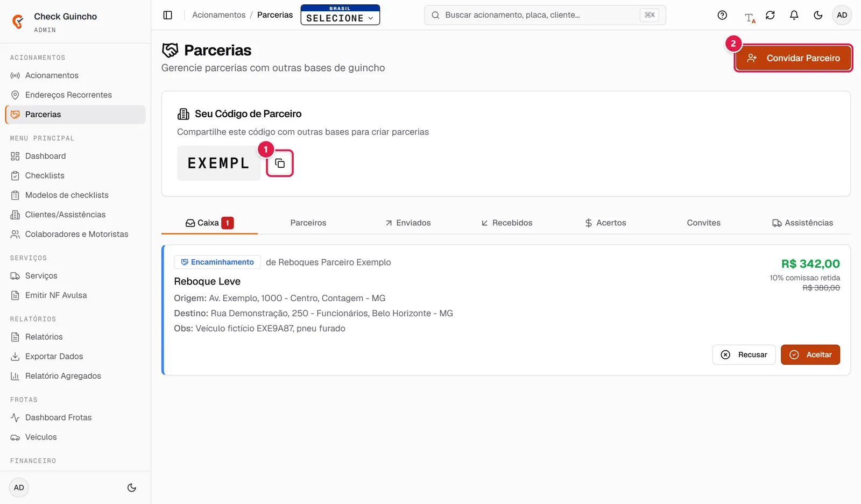This screenshot has height=504, width=861.
Task: Open Dashboard Frotas
Action: [x=75, y=417]
